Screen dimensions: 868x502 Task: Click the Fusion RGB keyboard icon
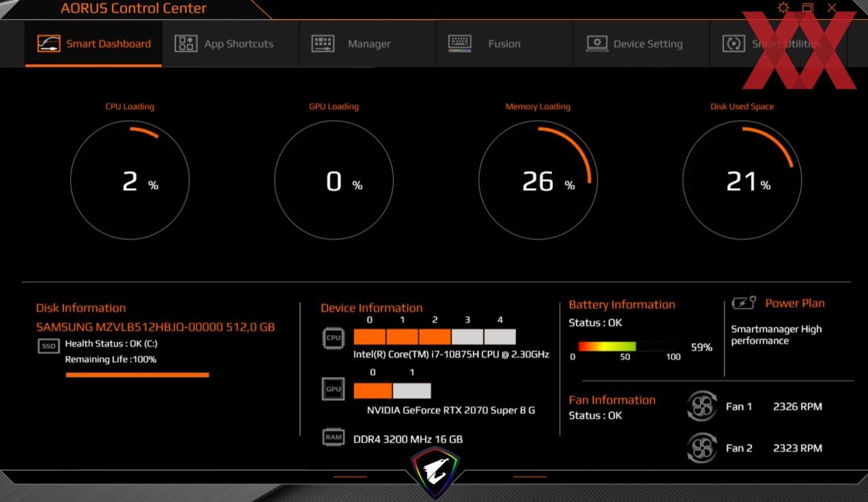coord(460,43)
